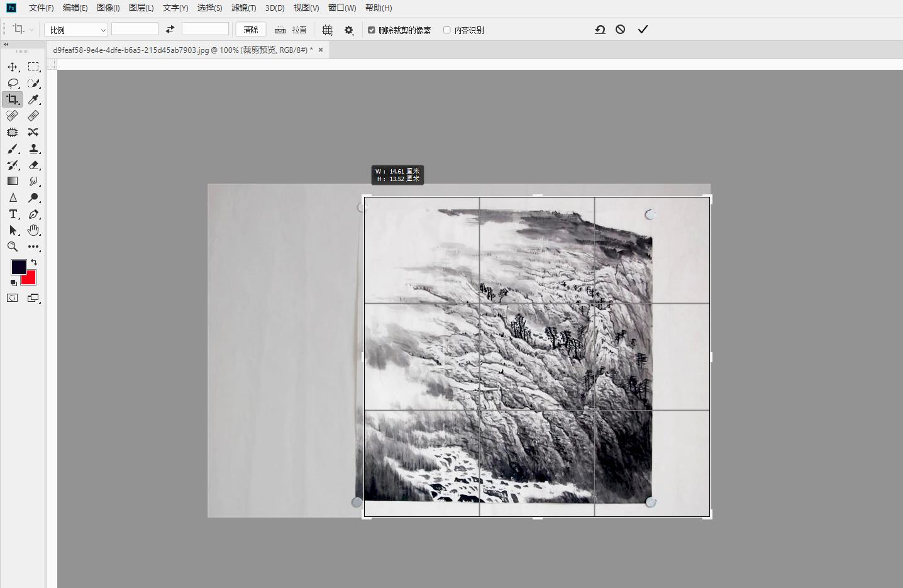Screen dimensions: 903x588
Task: Click the foreground color swatch
Action: click(x=18, y=267)
